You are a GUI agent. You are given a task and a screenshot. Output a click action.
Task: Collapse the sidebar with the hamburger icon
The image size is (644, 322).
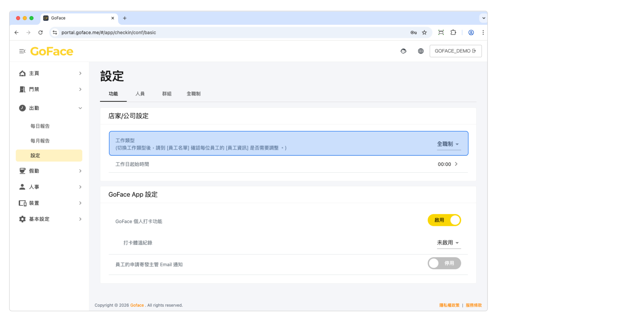click(22, 51)
